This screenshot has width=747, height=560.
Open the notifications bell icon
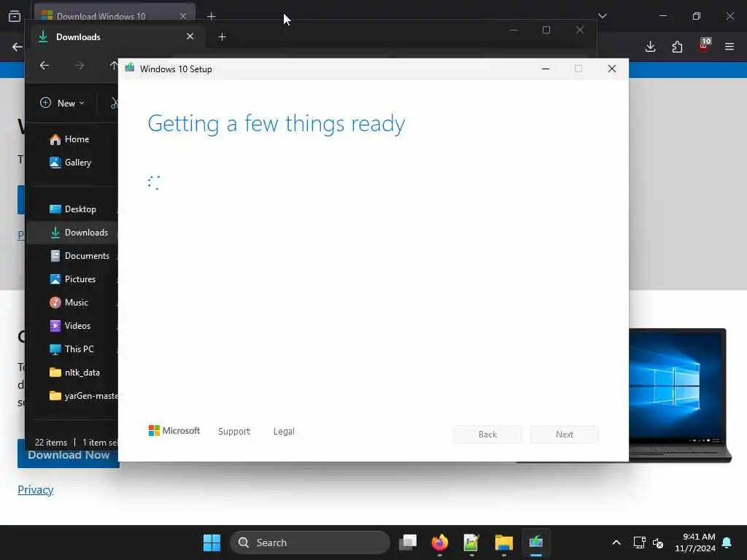(727, 542)
